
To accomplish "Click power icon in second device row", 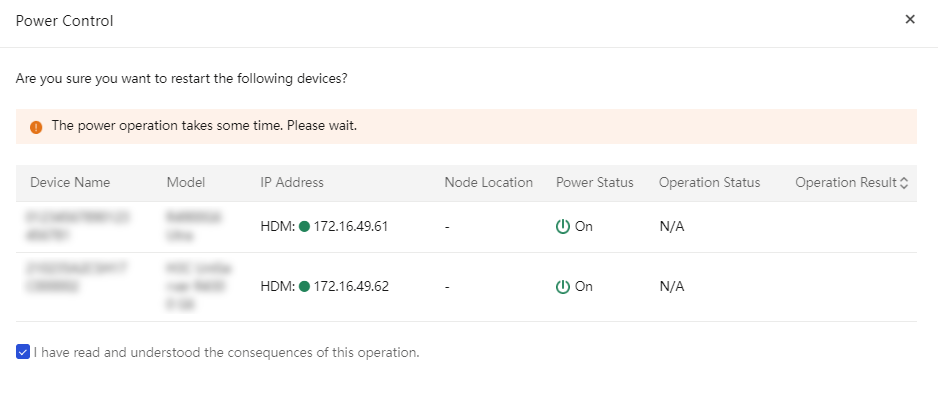I will pos(563,286).
